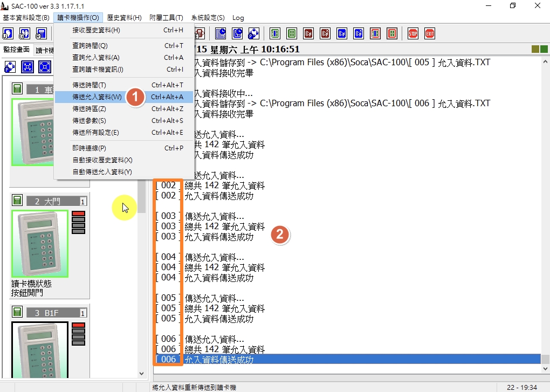Choose 傳送時區(Z) menu entry
This screenshot has height=392, width=550.
click(x=124, y=109)
